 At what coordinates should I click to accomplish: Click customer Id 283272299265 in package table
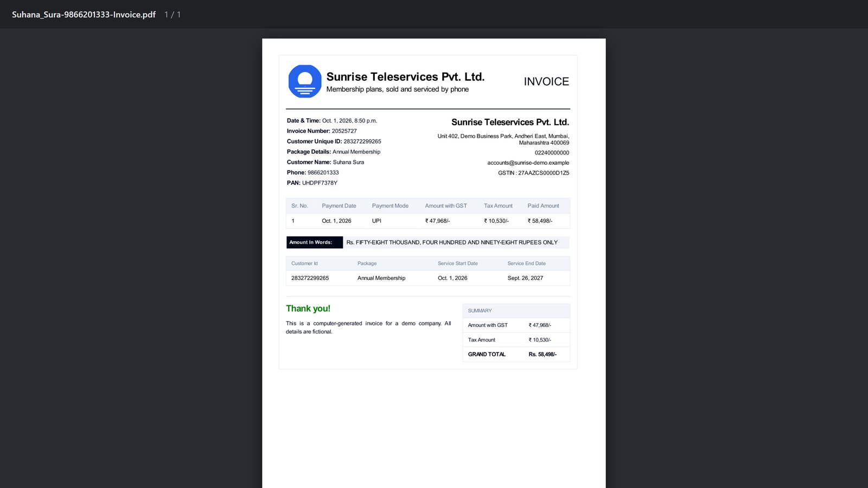tap(310, 278)
